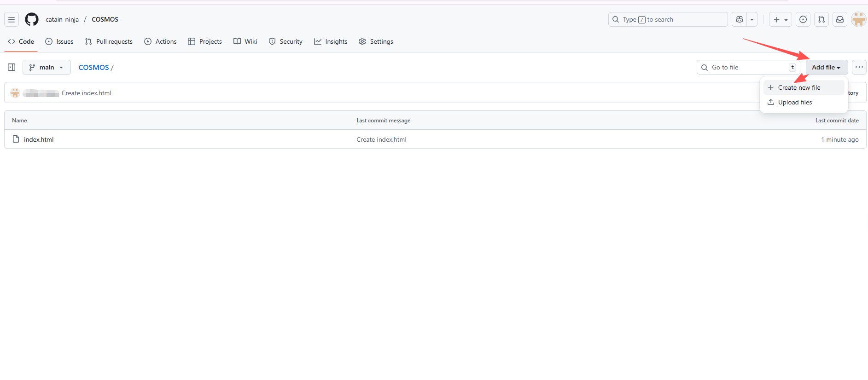Screen dimensions: 868x380
Task: Expand the plus create-new dropdown
Action: click(781, 19)
